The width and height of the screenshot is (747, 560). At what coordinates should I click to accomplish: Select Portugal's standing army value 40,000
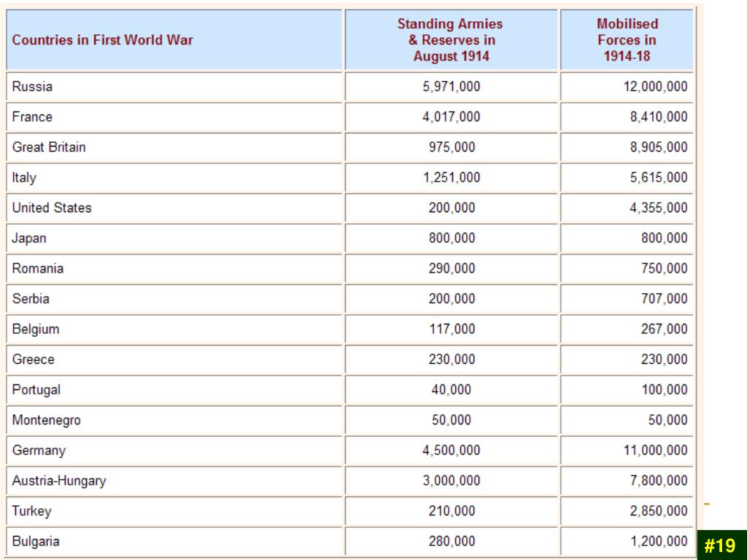[451, 389]
